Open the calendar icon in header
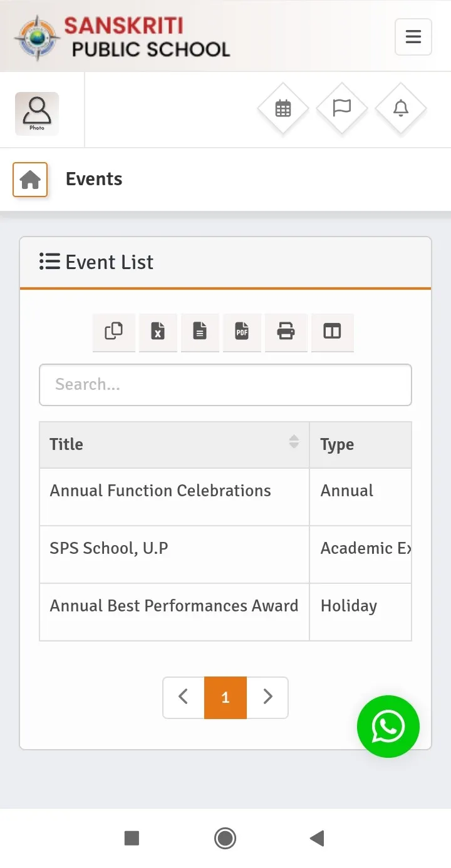451x868 pixels. [x=283, y=108]
